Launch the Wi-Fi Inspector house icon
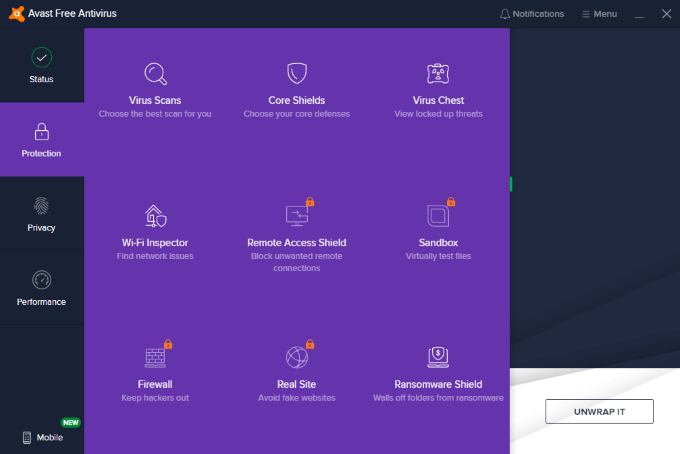Image resolution: width=680 pixels, height=454 pixels. pyautogui.click(x=155, y=216)
